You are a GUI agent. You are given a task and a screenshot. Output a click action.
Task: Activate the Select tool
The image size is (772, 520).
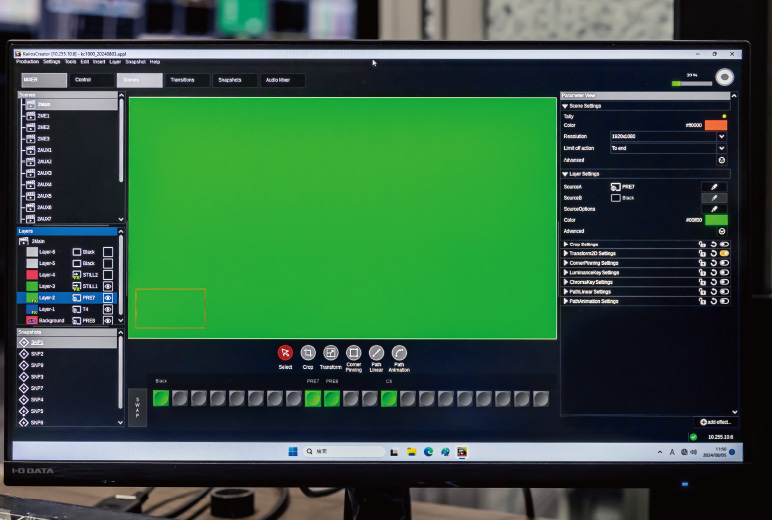pyautogui.click(x=285, y=352)
